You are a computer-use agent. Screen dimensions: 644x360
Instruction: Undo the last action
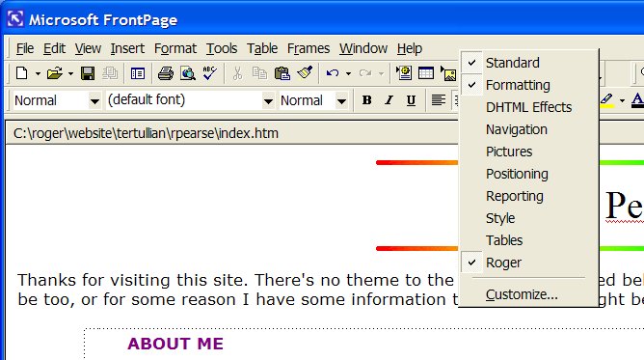click(x=333, y=73)
